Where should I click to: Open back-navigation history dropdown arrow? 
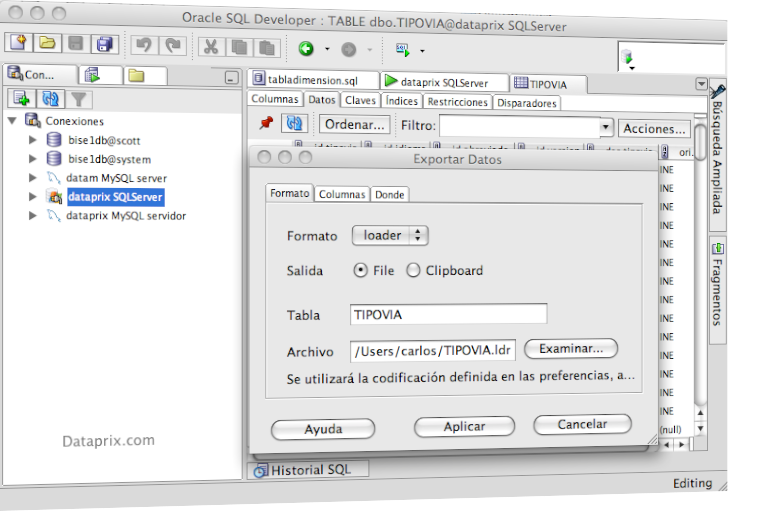pyautogui.click(x=327, y=49)
